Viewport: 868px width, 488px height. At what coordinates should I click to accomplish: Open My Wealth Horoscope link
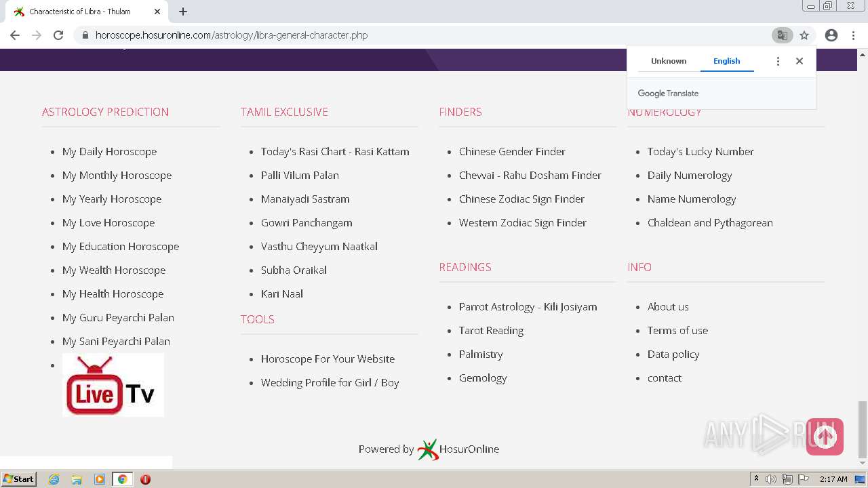pos(114,270)
